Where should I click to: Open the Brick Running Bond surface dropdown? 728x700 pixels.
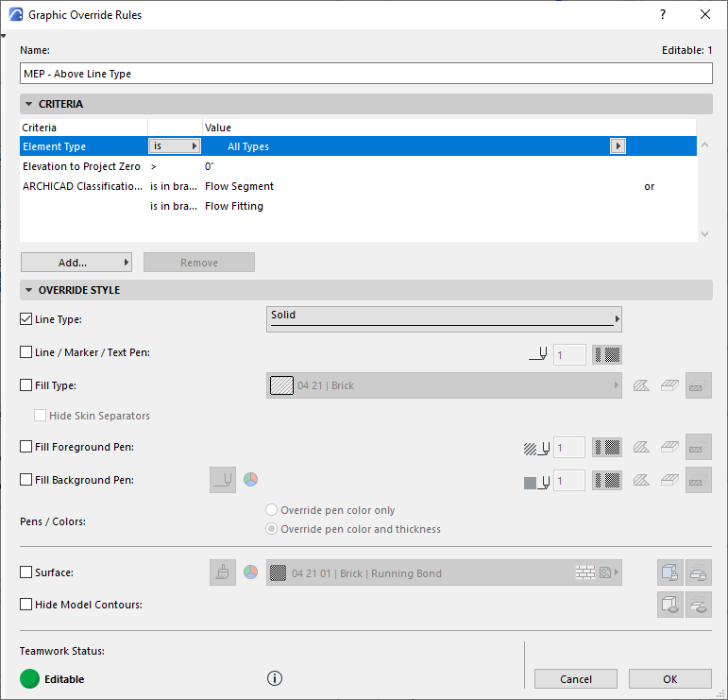coord(444,572)
